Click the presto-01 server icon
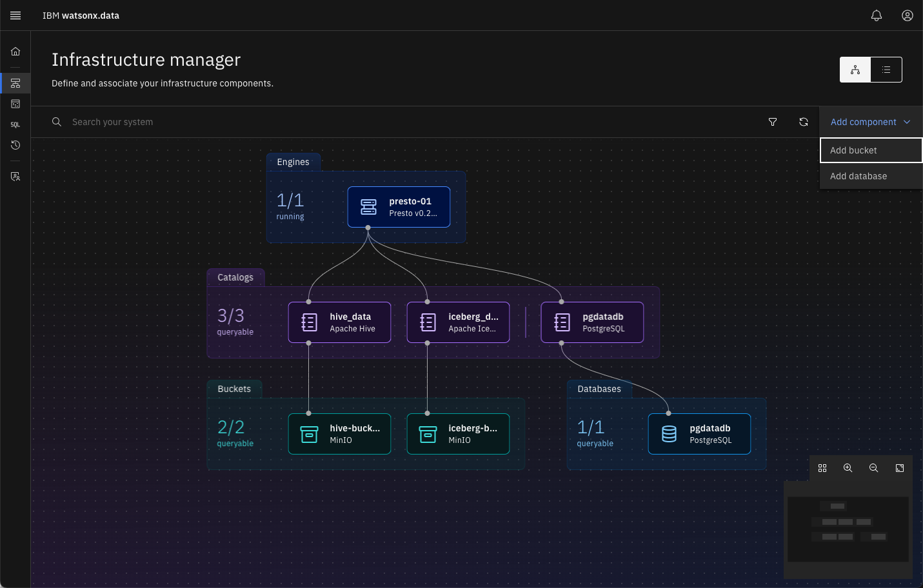The width and height of the screenshot is (923, 588). click(x=369, y=207)
